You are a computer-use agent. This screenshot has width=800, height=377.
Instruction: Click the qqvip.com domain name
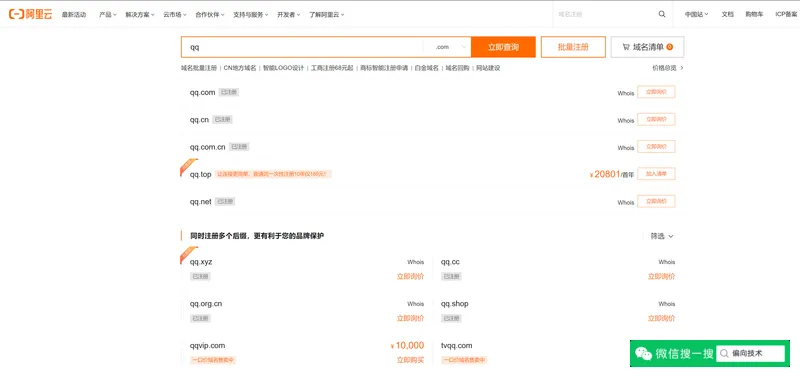pos(207,345)
